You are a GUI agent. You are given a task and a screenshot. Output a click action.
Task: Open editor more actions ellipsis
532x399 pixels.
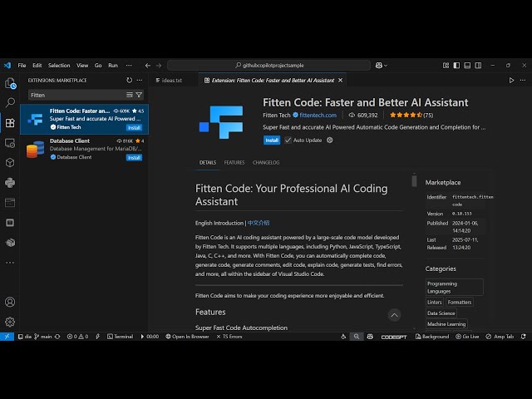[523, 80]
